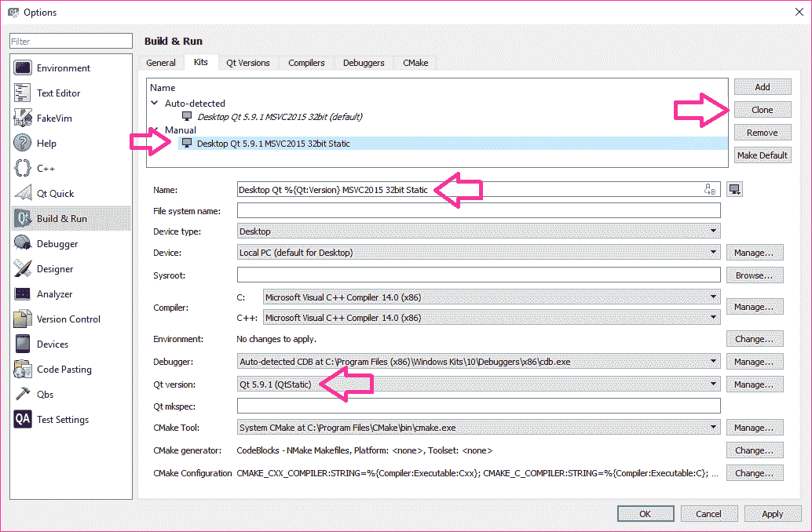
Task: Click the Make Default button
Action: click(x=762, y=155)
